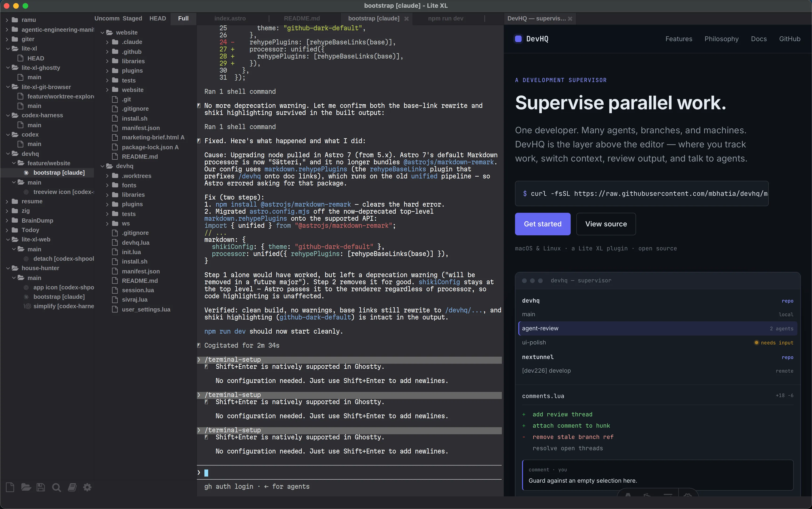812x509 pixels.
Task: Collapse the codex-harness repo node
Action: 8,115
